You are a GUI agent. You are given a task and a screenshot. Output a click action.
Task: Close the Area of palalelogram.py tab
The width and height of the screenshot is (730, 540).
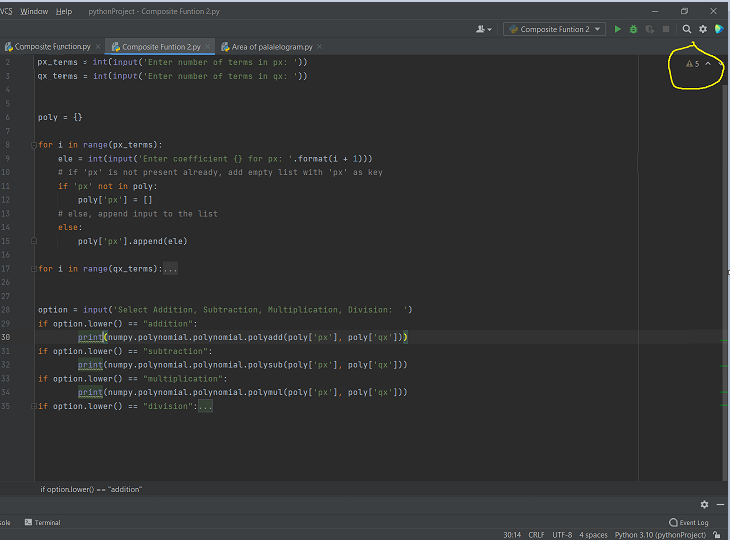pyautogui.click(x=319, y=47)
